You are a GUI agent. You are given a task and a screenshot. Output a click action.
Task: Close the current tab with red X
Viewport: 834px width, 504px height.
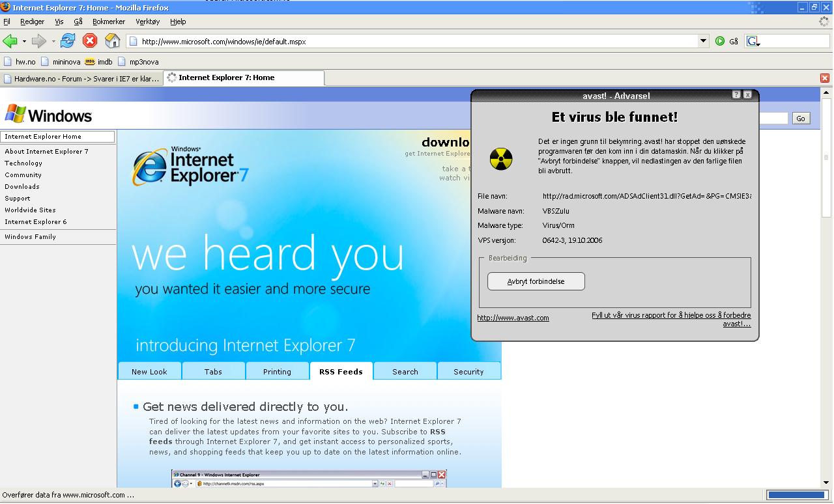[x=825, y=78]
